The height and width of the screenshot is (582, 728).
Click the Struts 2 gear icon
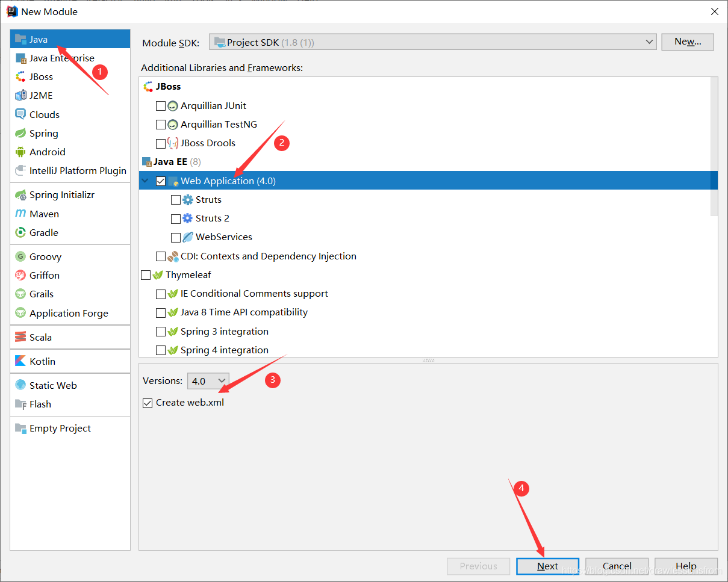pyautogui.click(x=188, y=218)
